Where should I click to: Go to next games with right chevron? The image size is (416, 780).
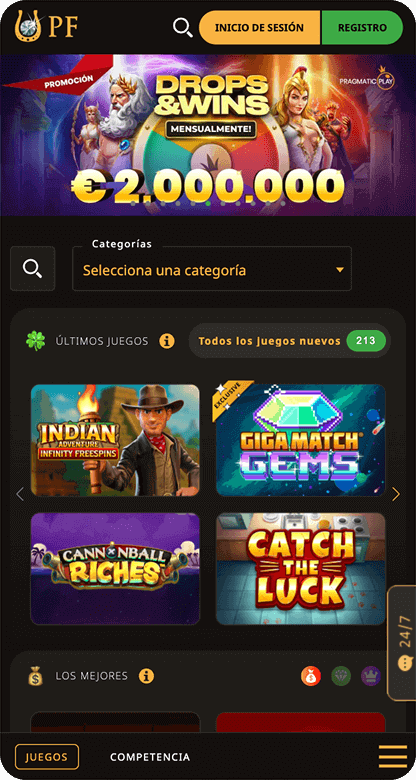396,494
